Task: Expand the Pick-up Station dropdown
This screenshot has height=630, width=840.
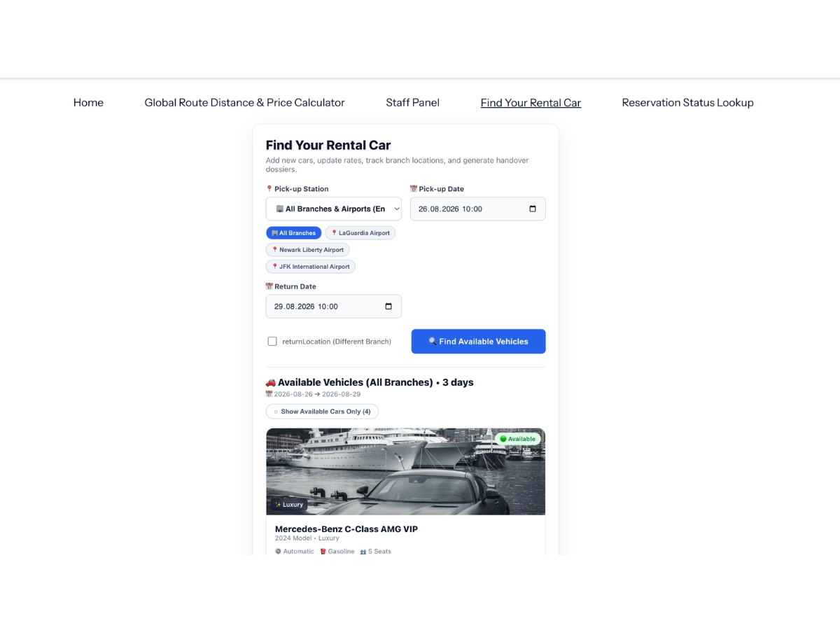Action: click(x=334, y=209)
